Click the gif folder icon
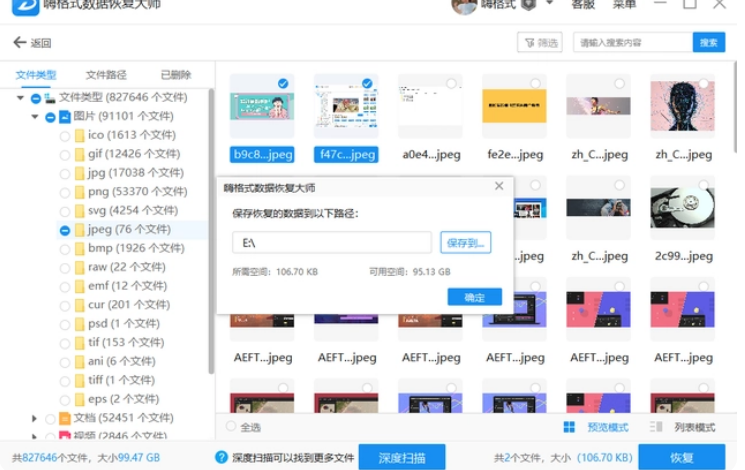The width and height of the screenshot is (745, 470). 80,154
